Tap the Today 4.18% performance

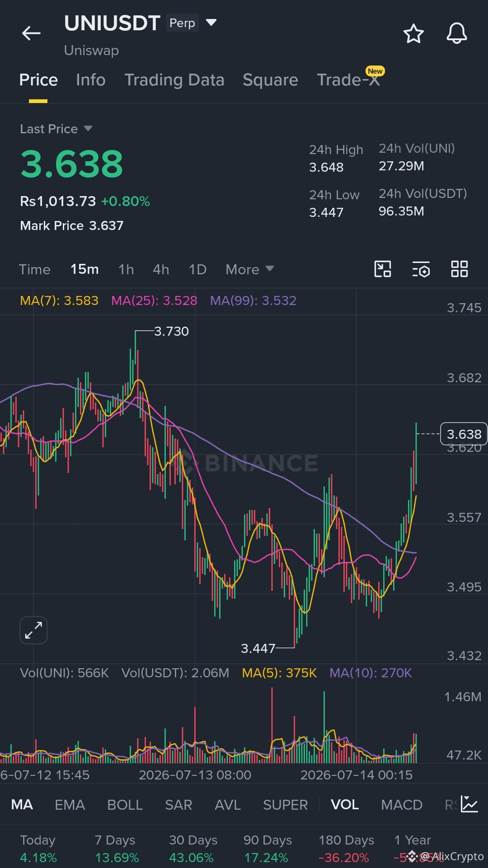pyautogui.click(x=38, y=849)
